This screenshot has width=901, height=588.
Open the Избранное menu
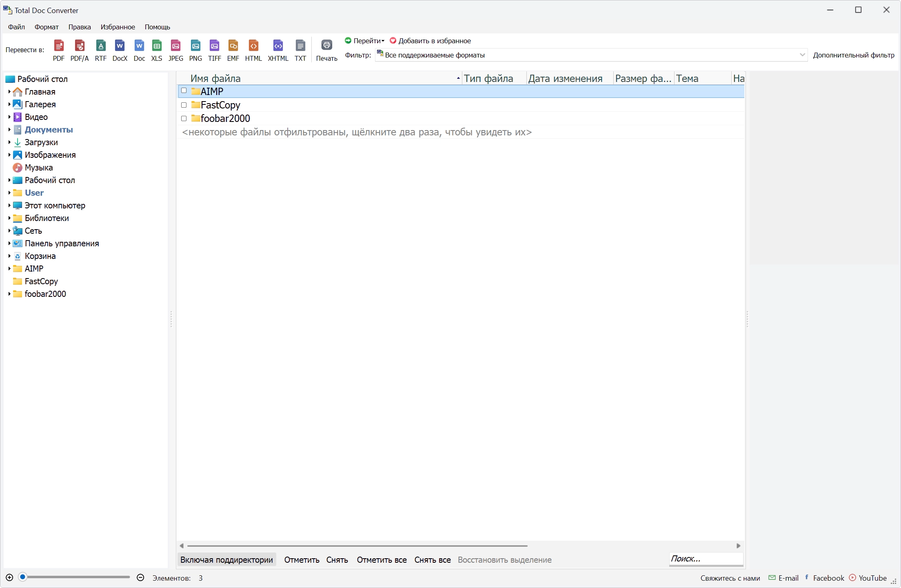coord(118,27)
